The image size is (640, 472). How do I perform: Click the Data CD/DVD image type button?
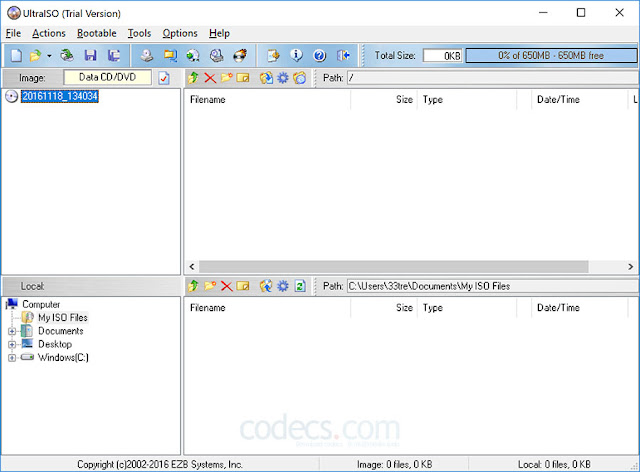coord(107,77)
